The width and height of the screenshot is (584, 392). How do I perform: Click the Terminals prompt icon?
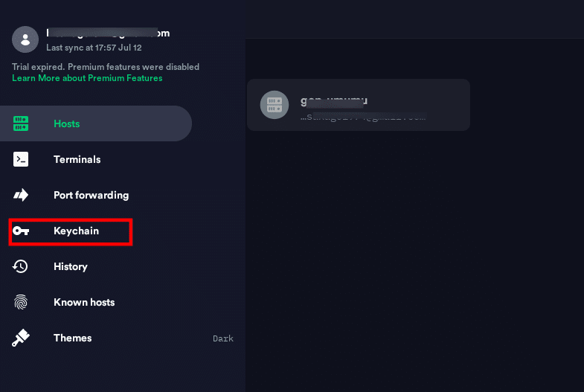pos(21,159)
